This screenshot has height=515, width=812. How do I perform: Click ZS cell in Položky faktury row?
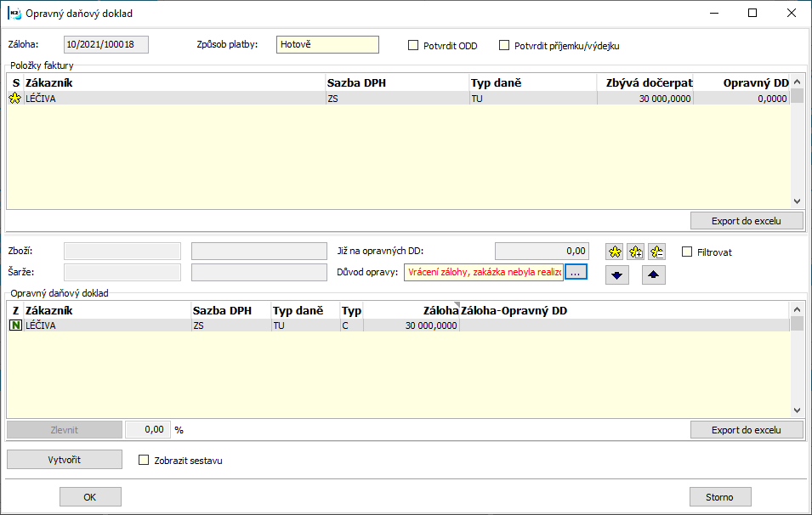tap(397, 99)
